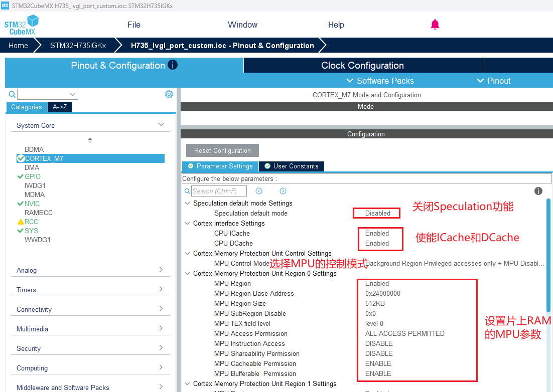Select the Parameter Settings tab
The width and height of the screenshot is (553, 392).
220,166
